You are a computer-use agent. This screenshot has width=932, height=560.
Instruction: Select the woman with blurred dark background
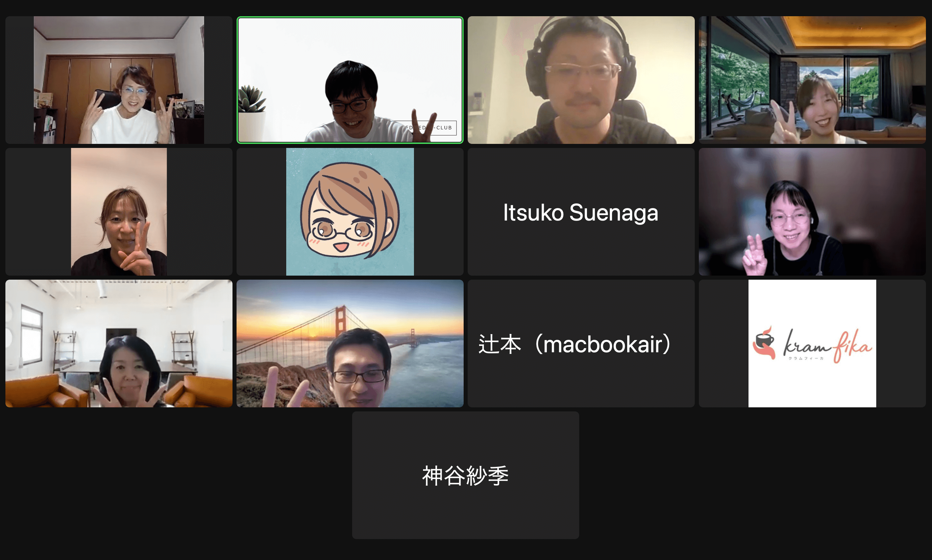[x=812, y=212]
